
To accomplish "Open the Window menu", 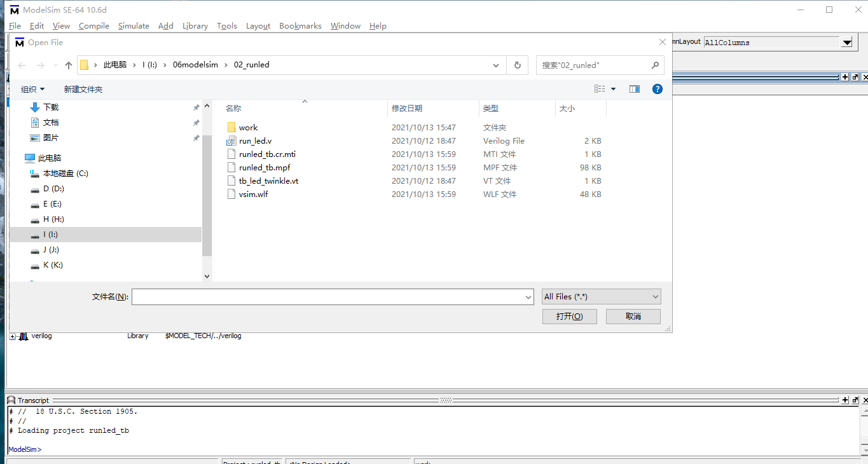I will click(x=345, y=26).
